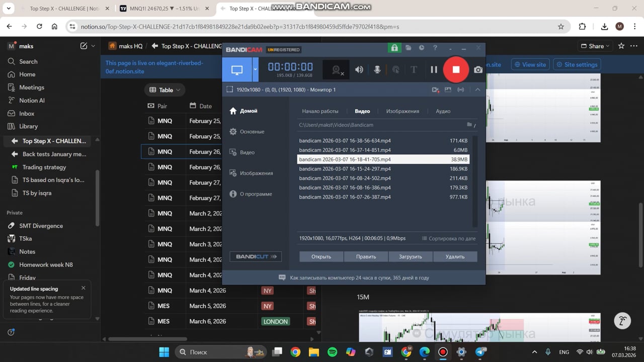Open the recording mode dropdown arrow in Bandicam
The width and height of the screenshot is (644, 362).
coord(256,70)
